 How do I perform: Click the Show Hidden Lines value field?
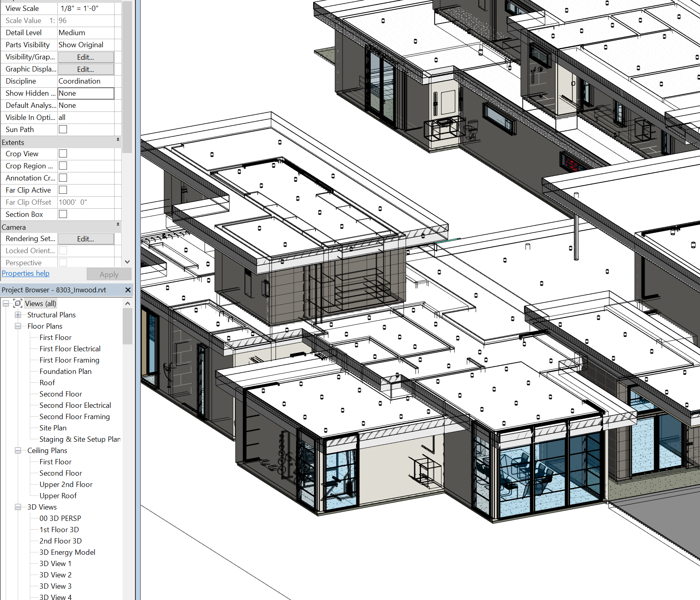[86, 93]
